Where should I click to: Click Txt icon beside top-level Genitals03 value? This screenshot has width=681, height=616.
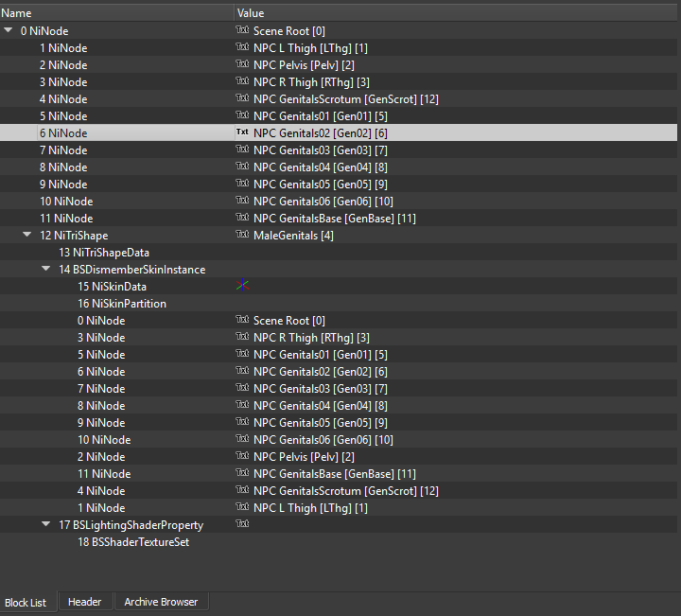click(242, 149)
